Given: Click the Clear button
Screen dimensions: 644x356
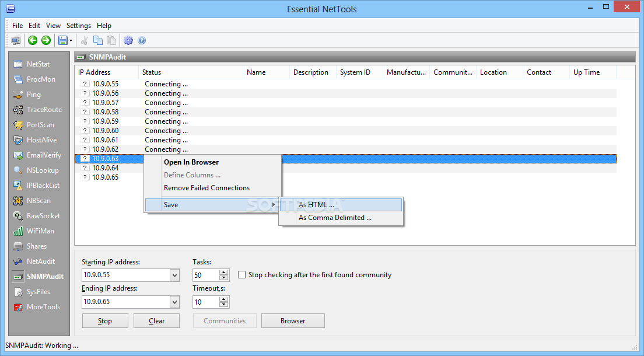Looking at the screenshot, I should 156,321.
